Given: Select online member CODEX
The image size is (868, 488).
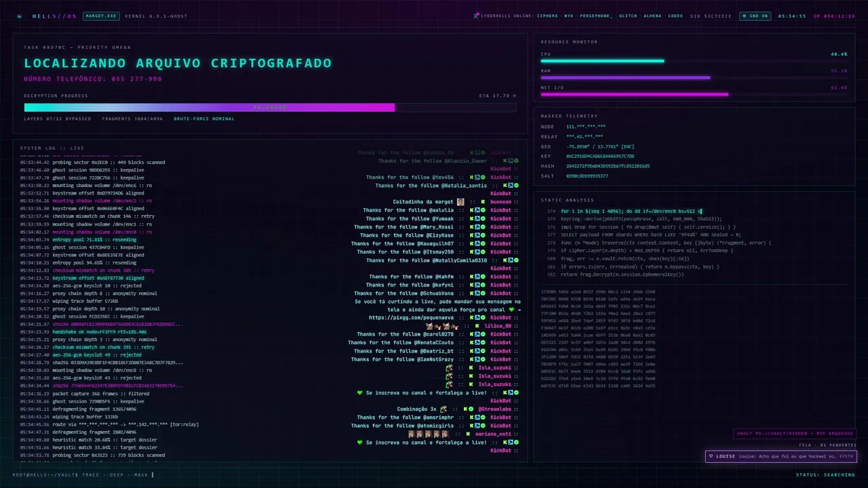Looking at the screenshot, I should 675,16.
